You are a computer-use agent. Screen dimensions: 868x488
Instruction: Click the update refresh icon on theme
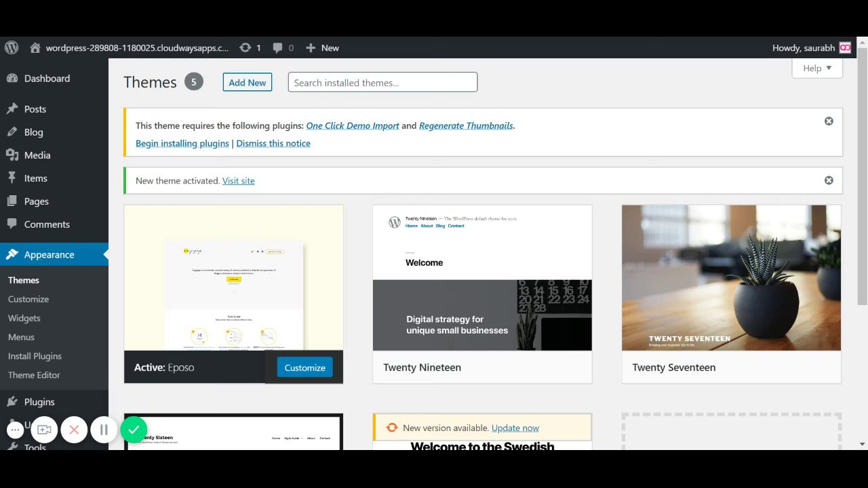pos(392,428)
